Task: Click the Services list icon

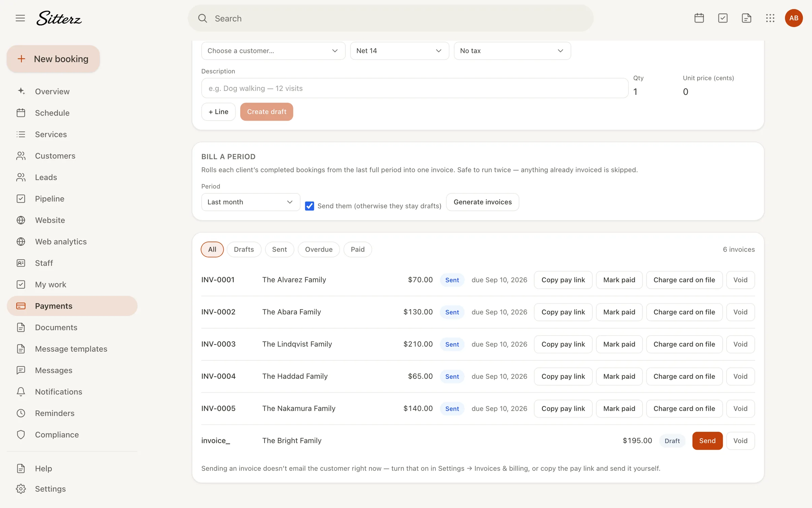Action: (21, 134)
